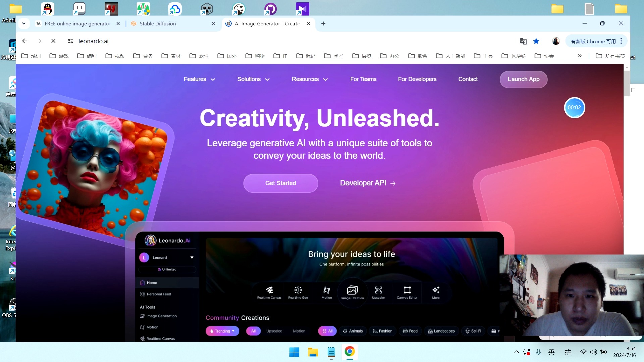Open the tab search dropdown arrow
The width and height of the screenshot is (644, 362).
point(24,24)
